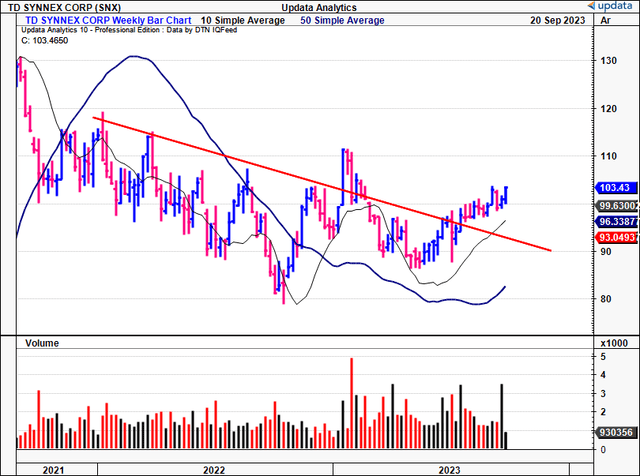
Task: Click the Volume panel label
Action: pos(42,343)
